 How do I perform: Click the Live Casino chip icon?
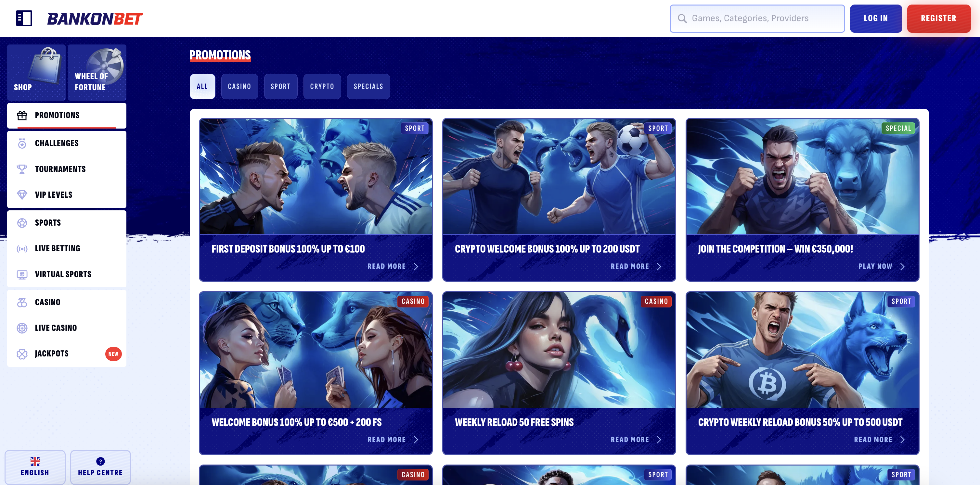pos(22,328)
